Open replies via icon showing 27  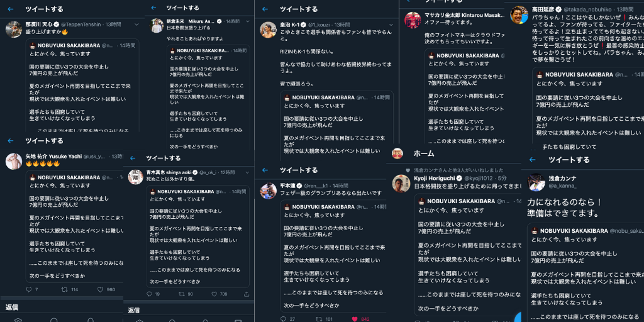pyautogui.click(x=283, y=319)
